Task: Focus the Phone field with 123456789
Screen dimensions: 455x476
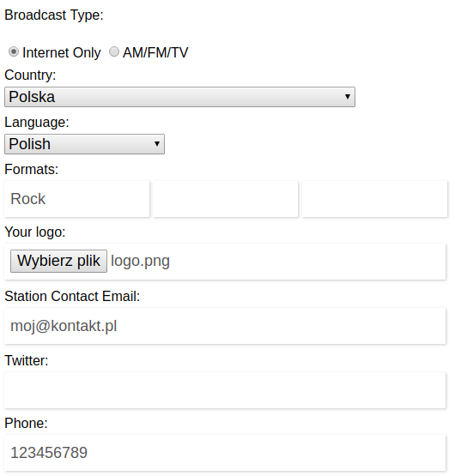Action: [225, 453]
